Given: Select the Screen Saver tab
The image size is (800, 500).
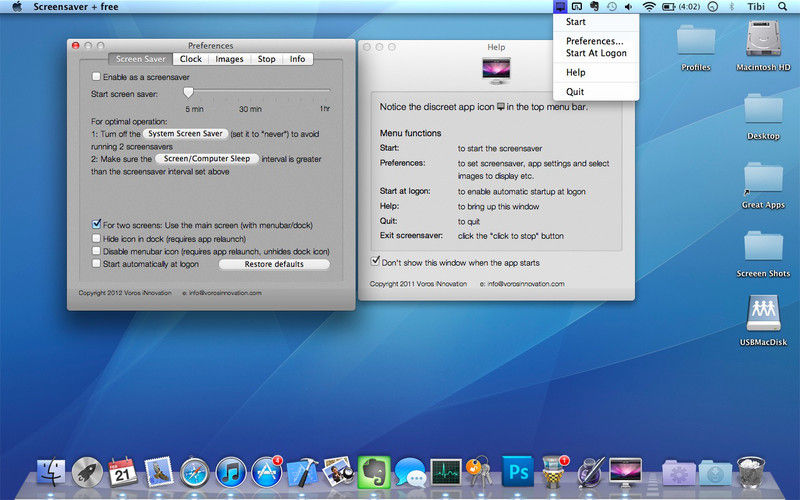Looking at the screenshot, I should coord(140,59).
